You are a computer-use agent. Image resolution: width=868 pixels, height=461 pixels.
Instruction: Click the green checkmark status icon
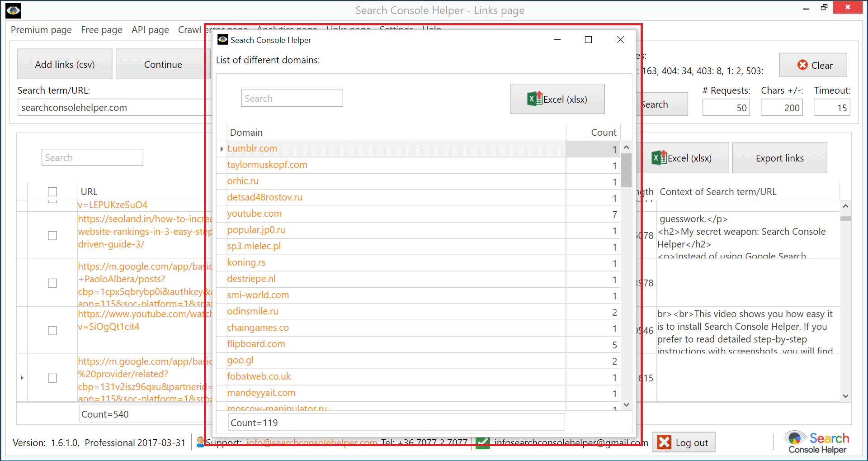click(x=483, y=443)
